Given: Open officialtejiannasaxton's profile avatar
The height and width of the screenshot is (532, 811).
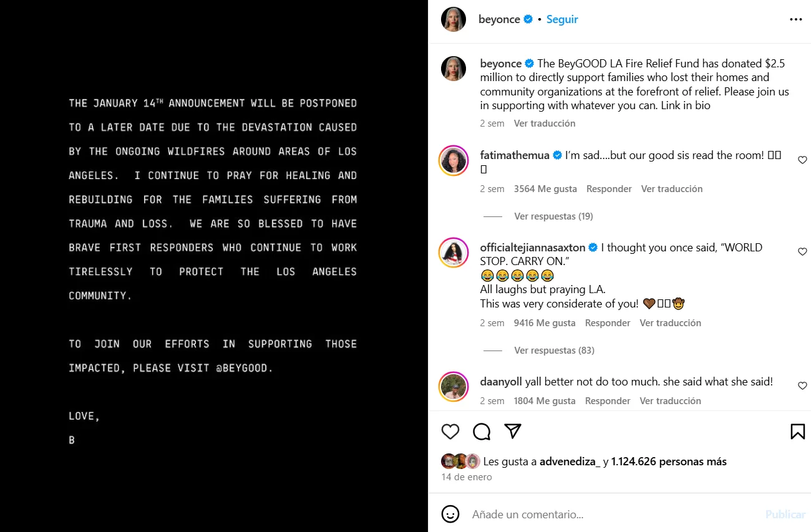Looking at the screenshot, I should [454, 253].
